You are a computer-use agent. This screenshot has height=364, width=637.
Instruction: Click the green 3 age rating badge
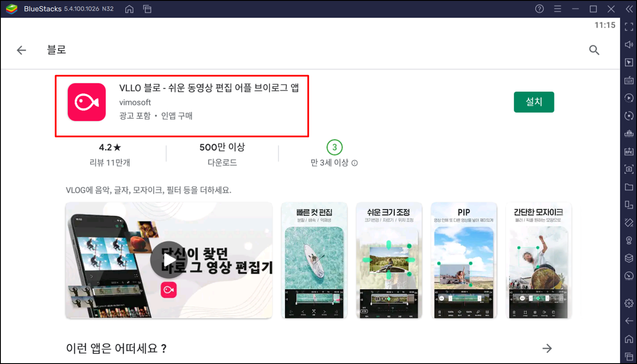[x=334, y=148]
